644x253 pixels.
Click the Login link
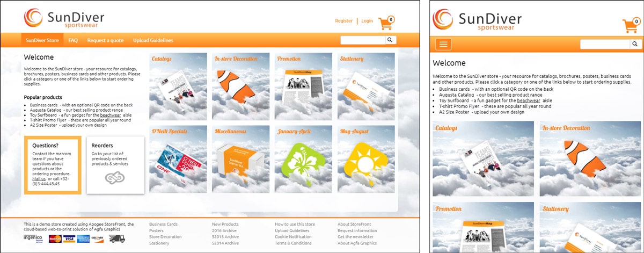coord(367,21)
